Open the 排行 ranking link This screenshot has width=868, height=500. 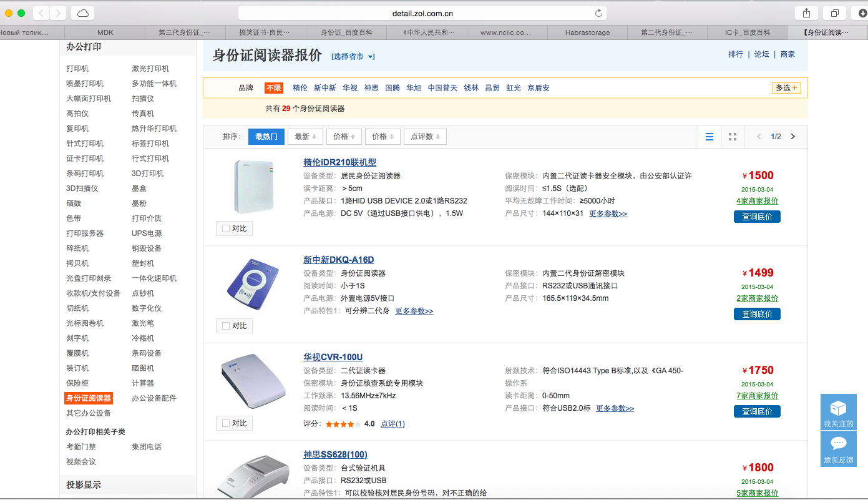(x=736, y=54)
